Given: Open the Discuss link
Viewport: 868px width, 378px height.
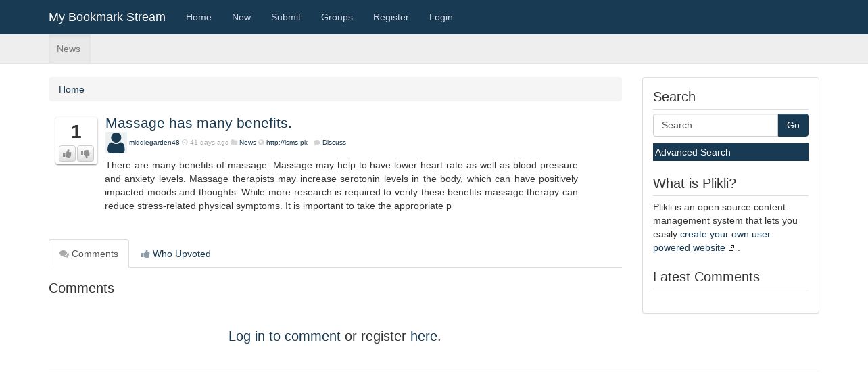Looking at the screenshot, I should coord(334,143).
